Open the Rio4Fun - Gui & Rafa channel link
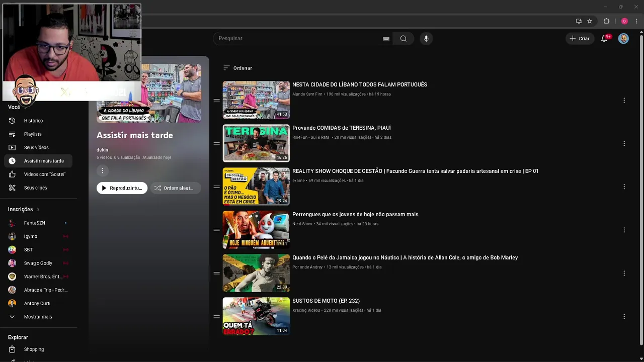Viewport: 644px width, 362px height. (x=310, y=137)
